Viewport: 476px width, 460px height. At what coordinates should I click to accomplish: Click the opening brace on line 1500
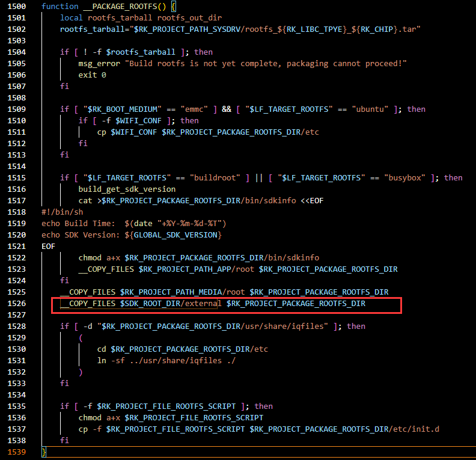(173, 7)
